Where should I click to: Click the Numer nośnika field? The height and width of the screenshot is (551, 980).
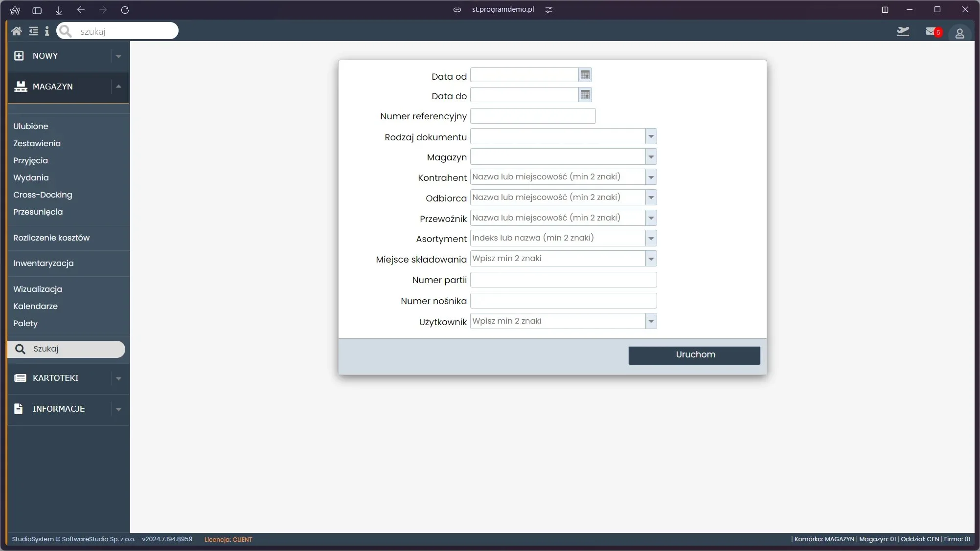(563, 301)
